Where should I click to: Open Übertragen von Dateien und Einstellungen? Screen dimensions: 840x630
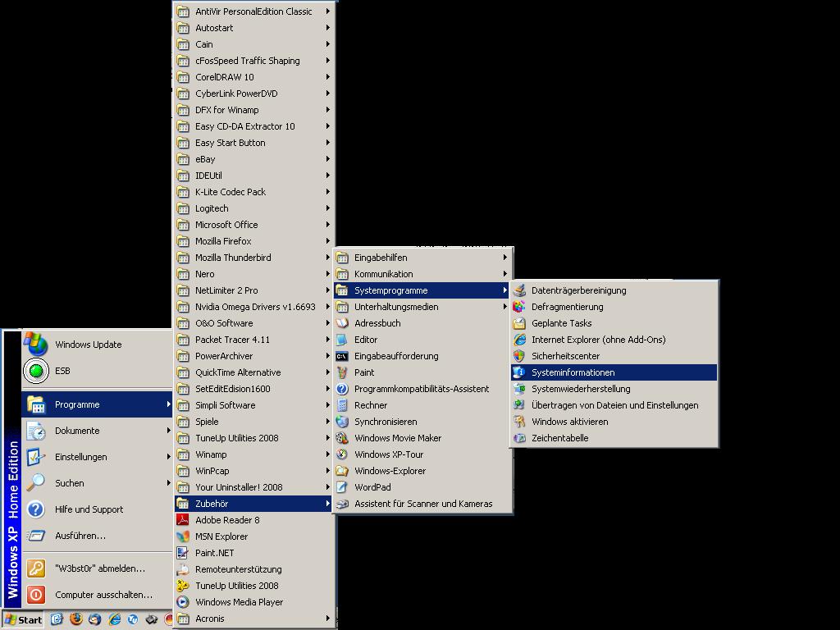click(614, 405)
